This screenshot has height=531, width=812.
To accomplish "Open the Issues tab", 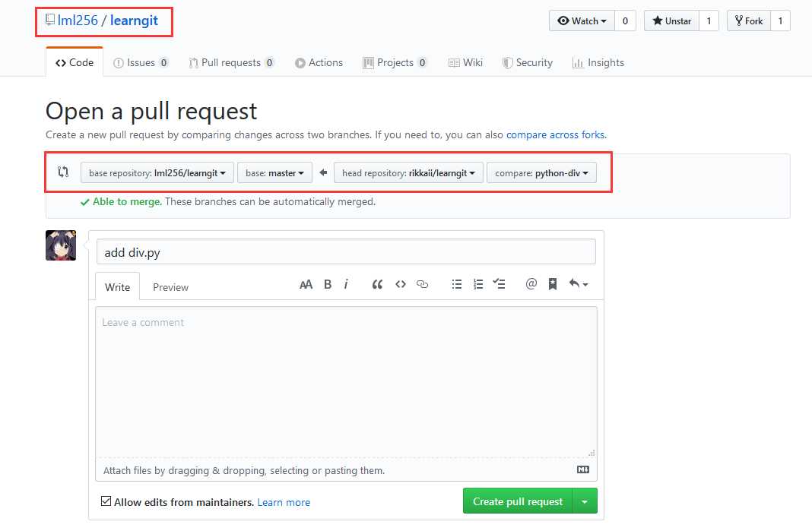I will click(x=141, y=63).
